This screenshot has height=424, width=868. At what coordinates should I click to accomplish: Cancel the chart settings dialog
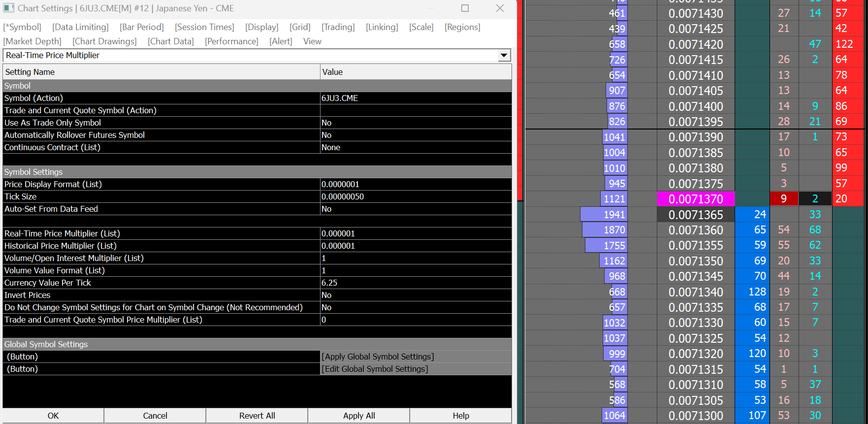click(155, 416)
